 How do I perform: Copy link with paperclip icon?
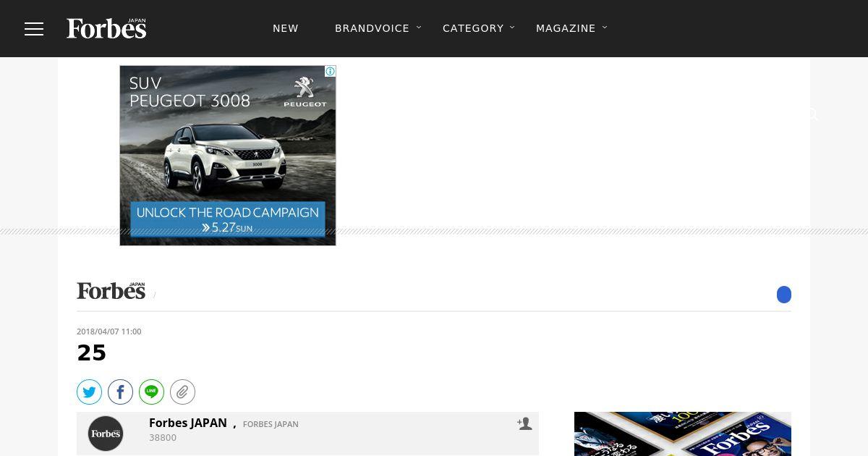(x=182, y=392)
